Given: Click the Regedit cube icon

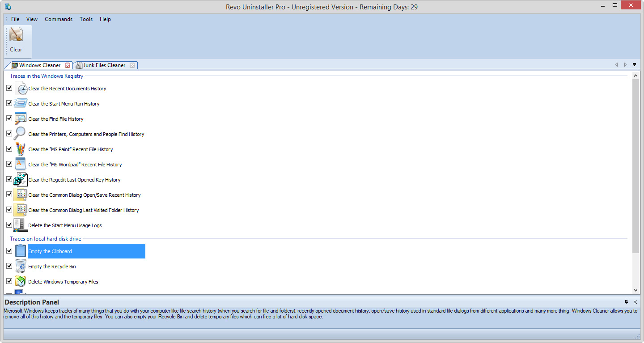Looking at the screenshot, I should [x=21, y=180].
